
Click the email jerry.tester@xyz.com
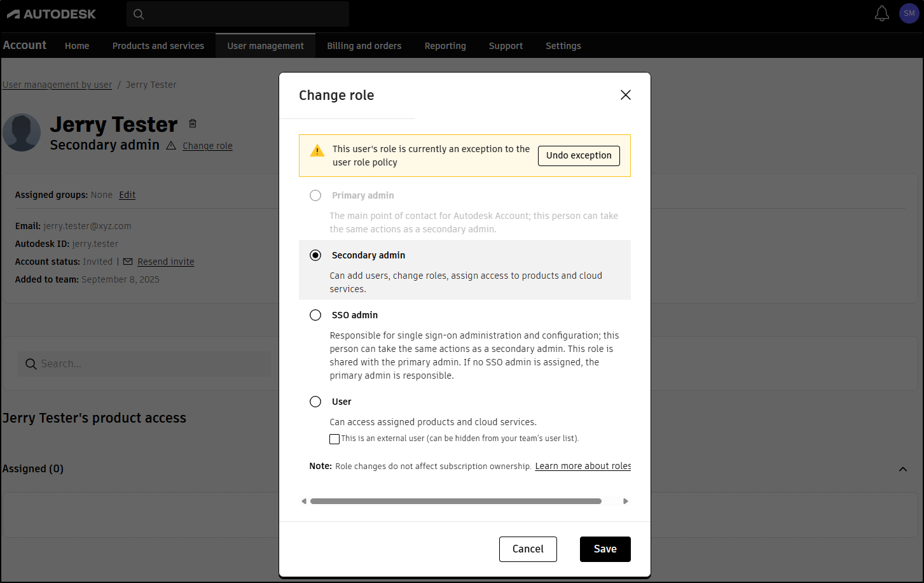[87, 226]
